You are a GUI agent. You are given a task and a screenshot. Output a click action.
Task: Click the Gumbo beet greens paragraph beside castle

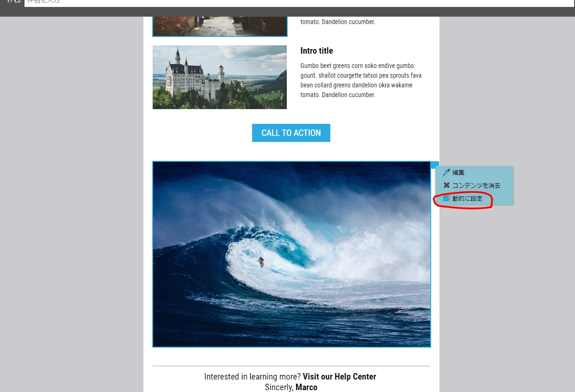tap(361, 80)
